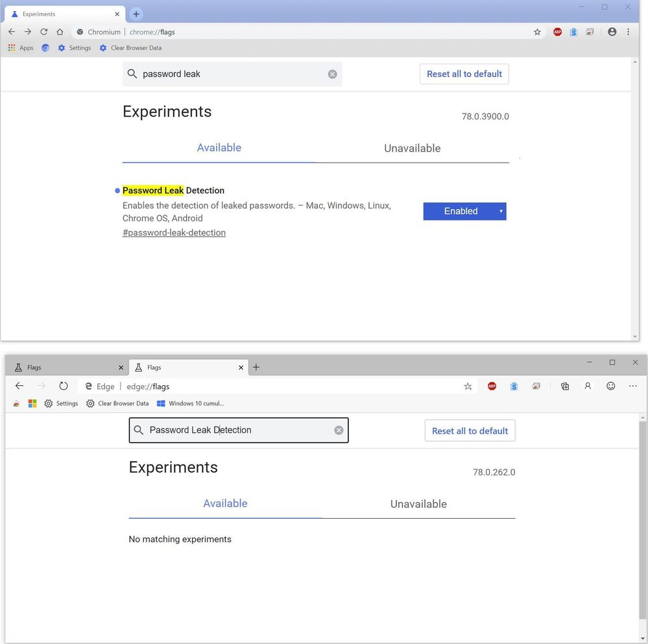Open the blue S extension in Edge
This screenshot has width=648, height=644.
click(x=514, y=387)
